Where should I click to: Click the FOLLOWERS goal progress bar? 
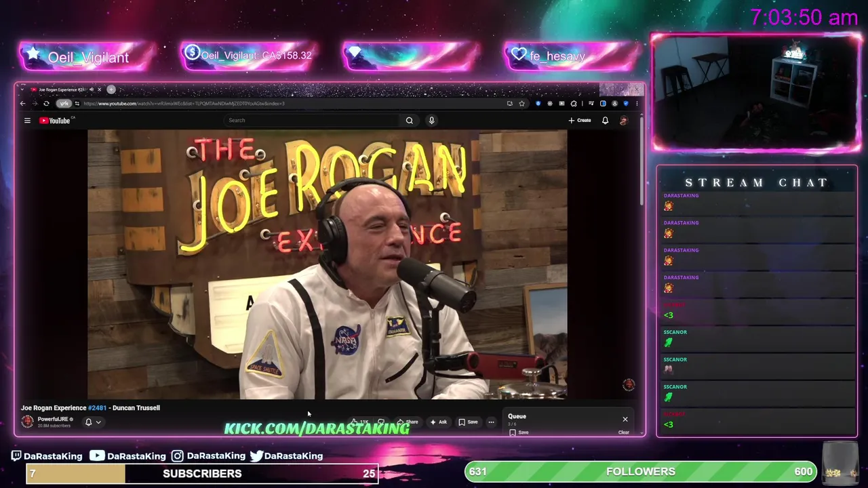pos(641,472)
